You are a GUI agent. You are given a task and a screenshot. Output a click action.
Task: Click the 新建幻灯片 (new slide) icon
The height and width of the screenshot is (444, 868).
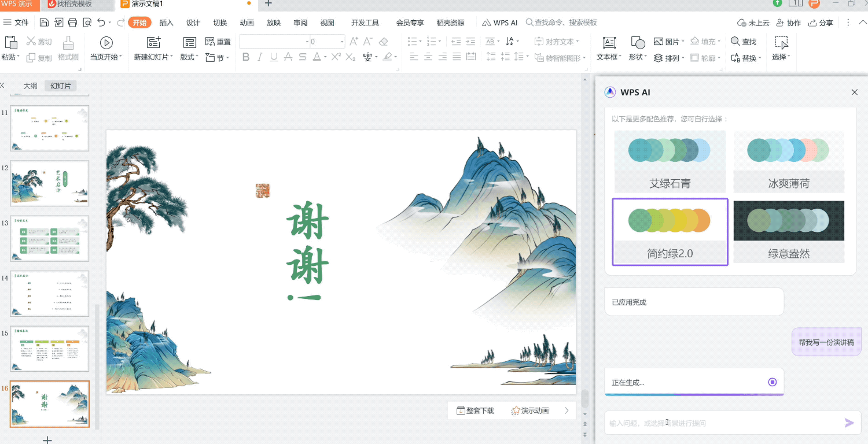pos(153,42)
